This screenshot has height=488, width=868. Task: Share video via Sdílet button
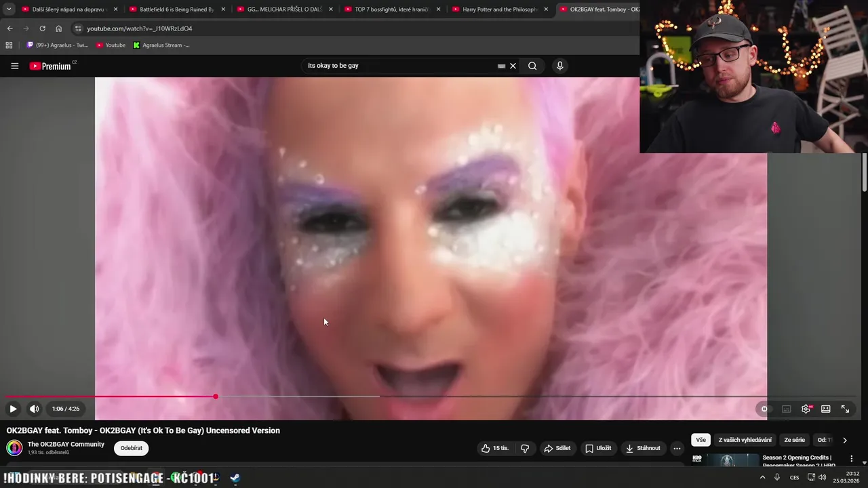[x=558, y=448]
